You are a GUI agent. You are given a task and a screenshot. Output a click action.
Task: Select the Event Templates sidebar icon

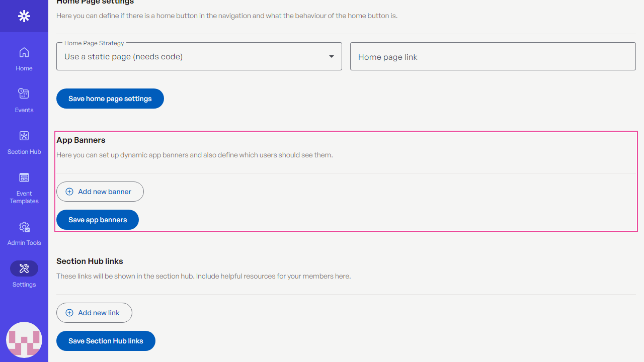(x=24, y=177)
